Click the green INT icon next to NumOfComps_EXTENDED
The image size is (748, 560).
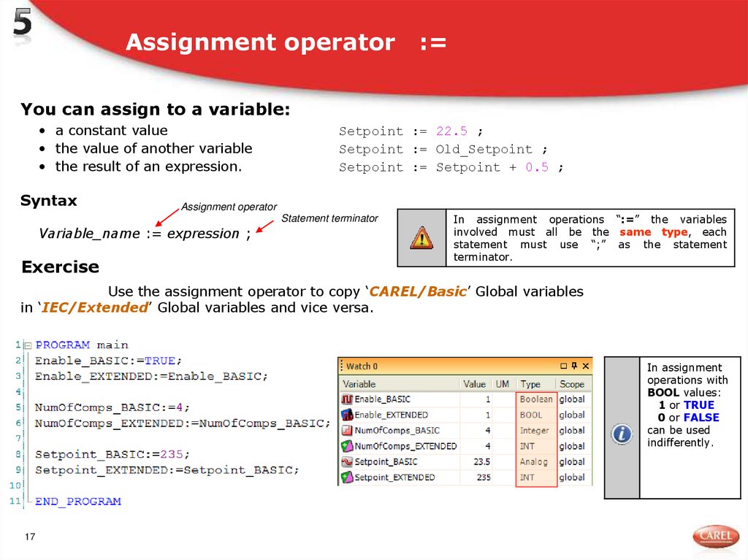346,445
